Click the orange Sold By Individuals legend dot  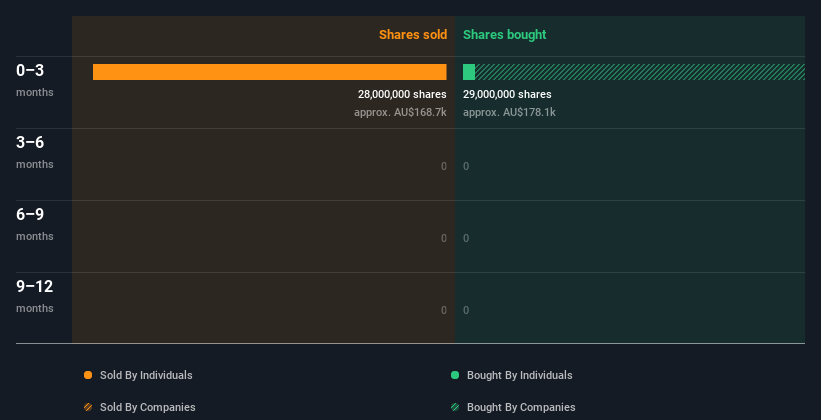[x=88, y=375]
